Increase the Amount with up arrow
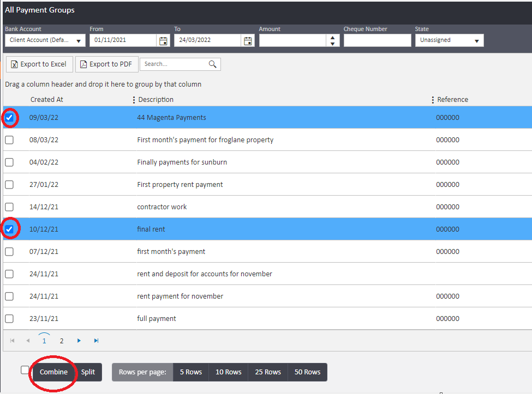Screen dimensions: 532x394 pos(332,38)
